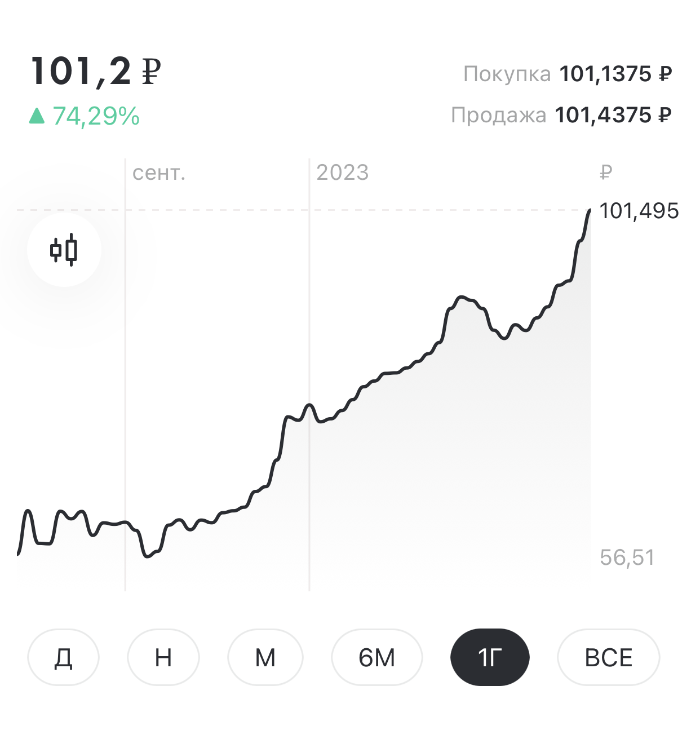The height and width of the screenshot is (739, 700).
Task: Click the 74,29% change value
Action: click(x=96, y=116)
